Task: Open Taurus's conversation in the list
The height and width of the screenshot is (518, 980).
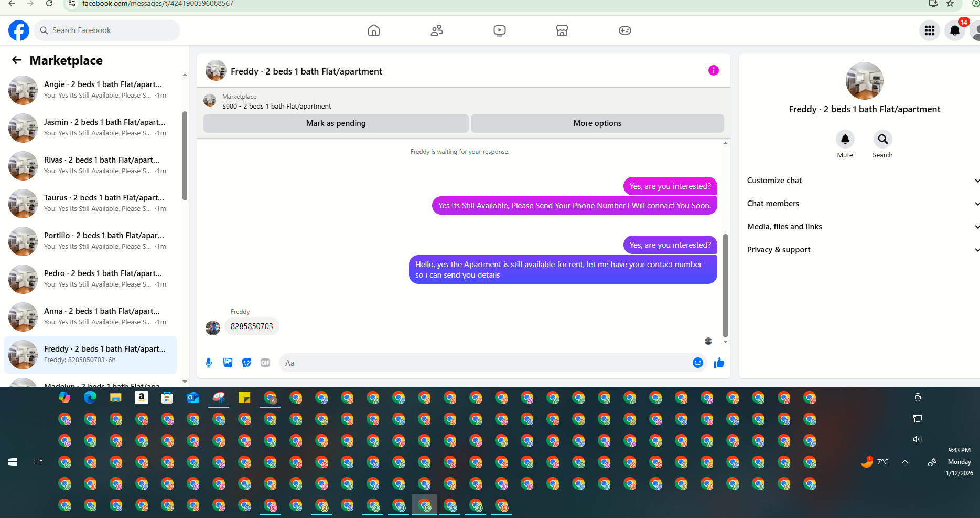Action: pos(90,204)
